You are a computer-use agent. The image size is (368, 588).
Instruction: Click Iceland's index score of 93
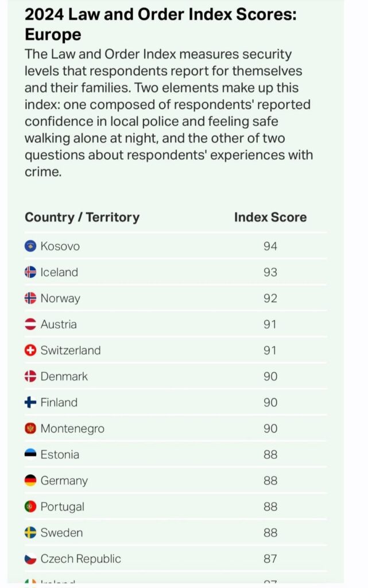[x=270, y=272]
